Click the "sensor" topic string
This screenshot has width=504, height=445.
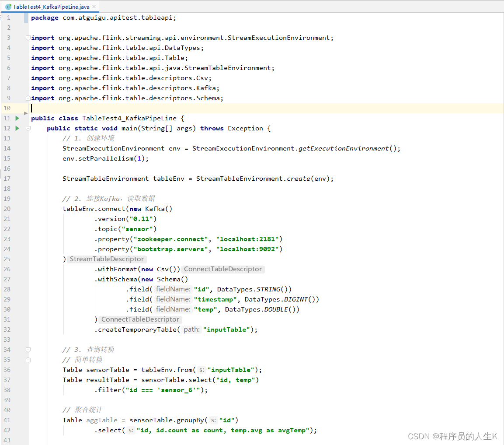pyautogui.click(x=137, y=229)
